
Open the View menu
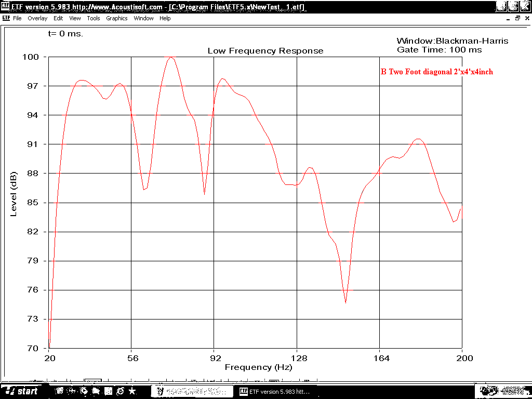pyautogui.click(x=75, y=18)
